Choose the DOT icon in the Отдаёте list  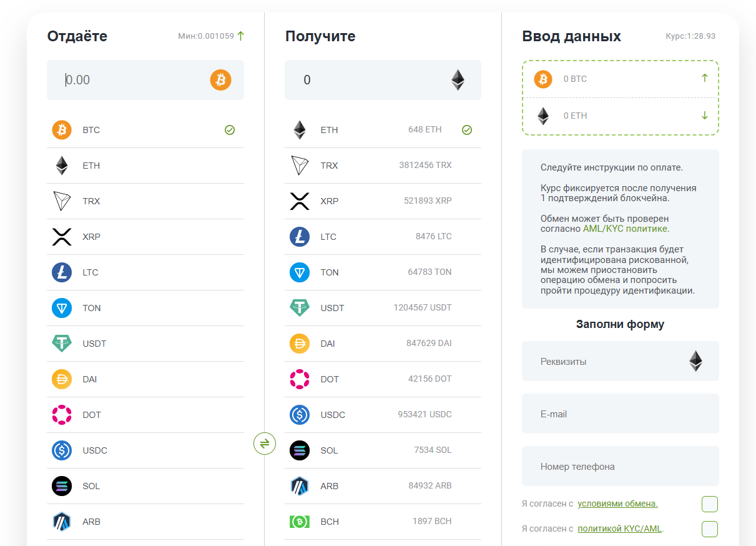pos(62,415)
